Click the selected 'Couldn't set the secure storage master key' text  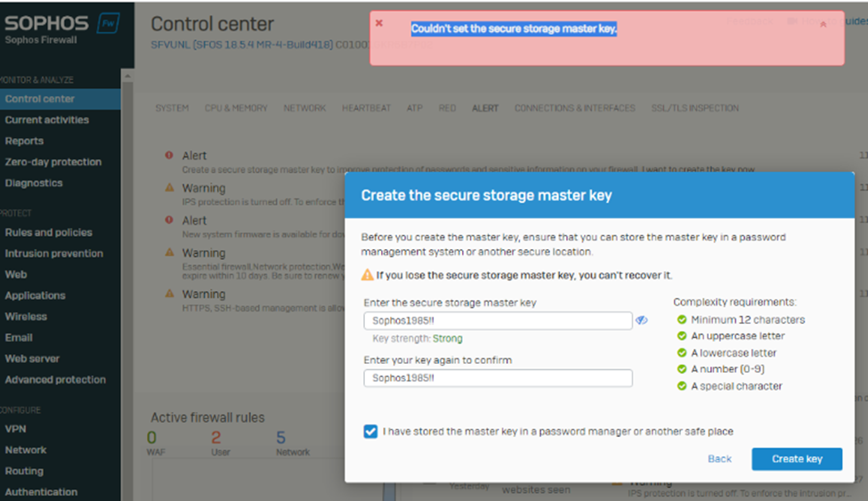[x=514, y=28]
